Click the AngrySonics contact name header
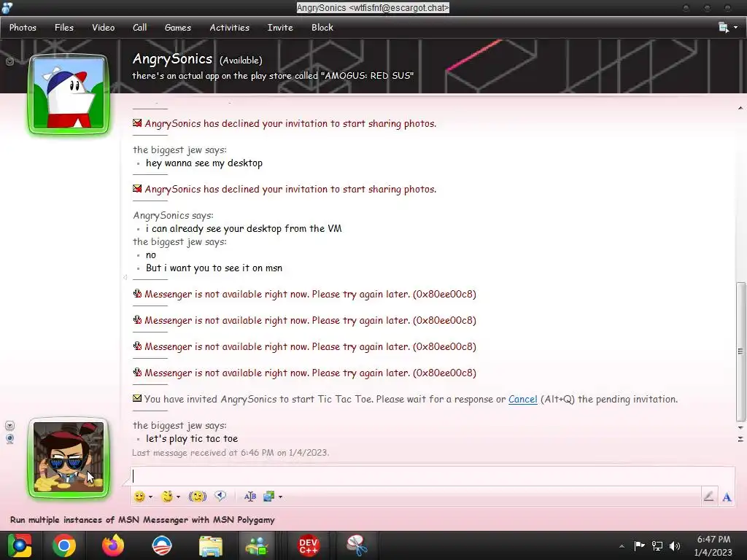 [x=172, y=59]
